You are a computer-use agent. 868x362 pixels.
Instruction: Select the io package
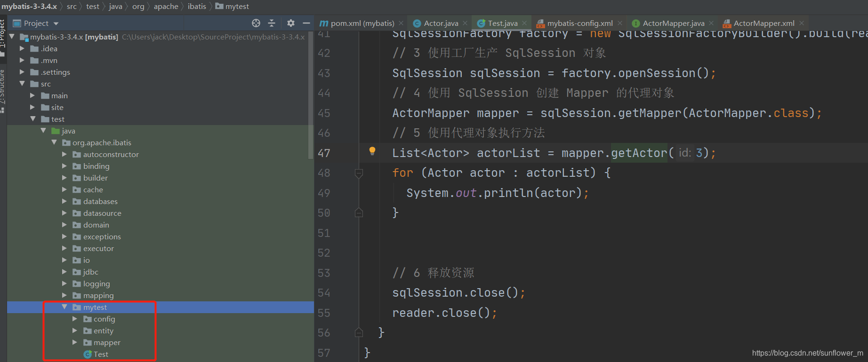(x=86, y=260)
